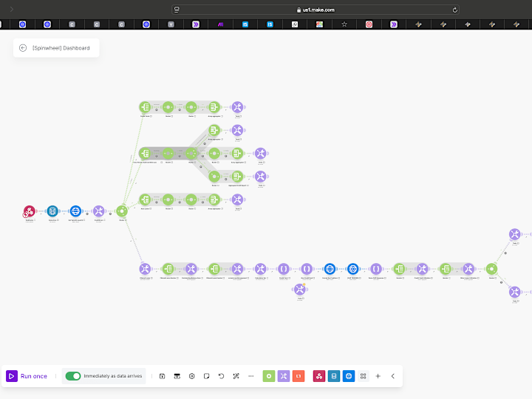Auto-align modules with magic wand
Viewport: 532px width, 399px height.
[x=236, y=376]
